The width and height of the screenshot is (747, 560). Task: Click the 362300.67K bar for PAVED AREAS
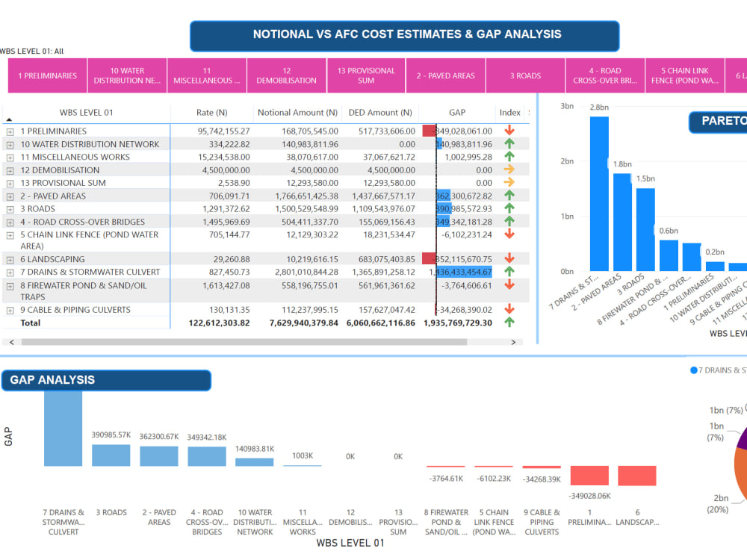pyautogui.click(x=159, y=456)
